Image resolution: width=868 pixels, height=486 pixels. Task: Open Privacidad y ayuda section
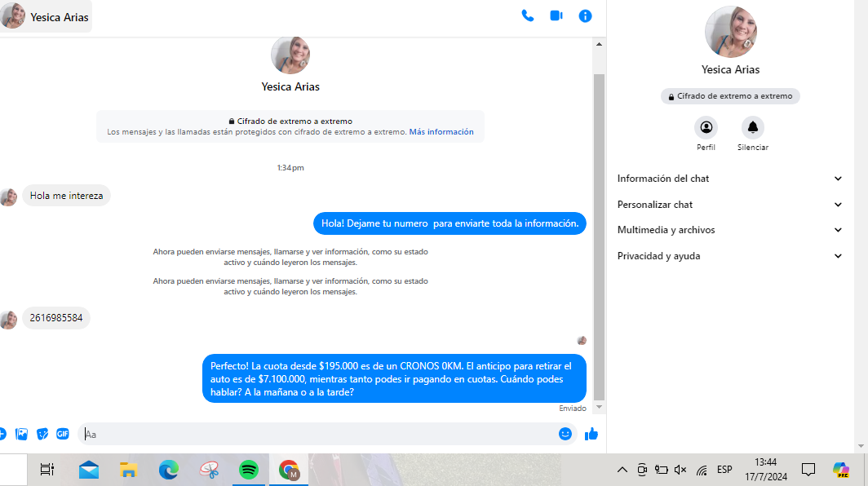tap(729, 256)
